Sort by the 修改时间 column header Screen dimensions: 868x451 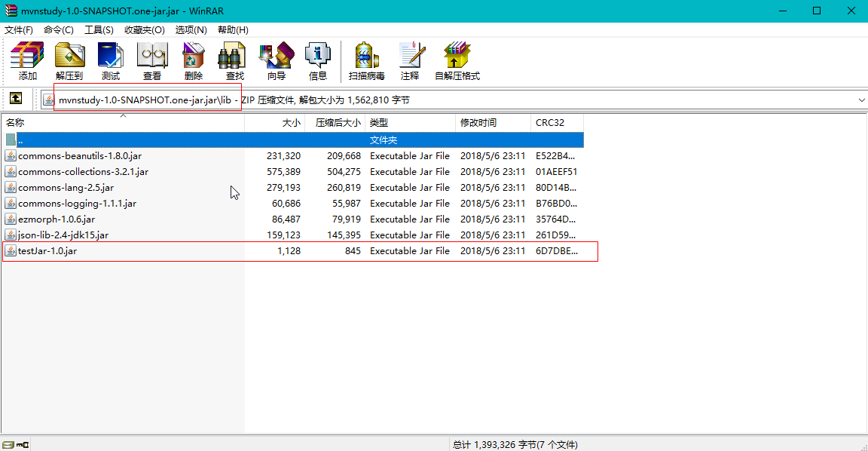click(x=493, y=122)
